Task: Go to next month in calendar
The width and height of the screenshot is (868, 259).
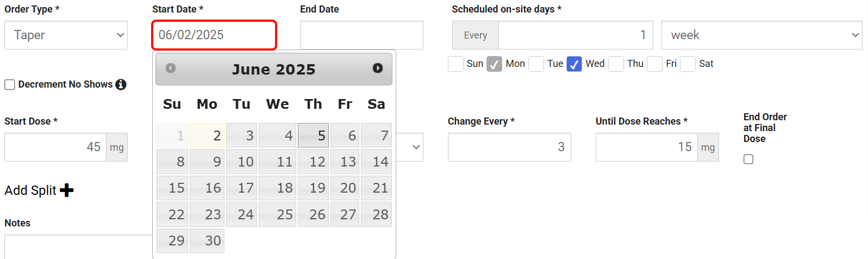Action: 378,68
